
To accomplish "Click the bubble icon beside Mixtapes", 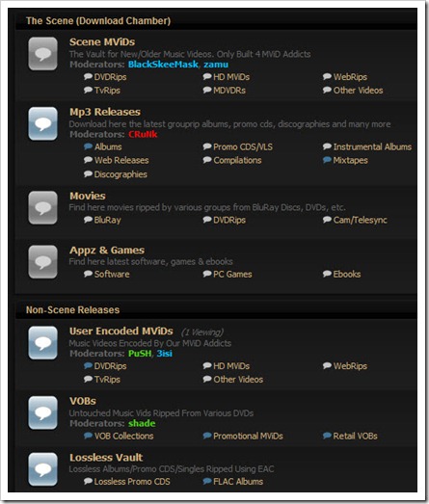I will point(327,160).
